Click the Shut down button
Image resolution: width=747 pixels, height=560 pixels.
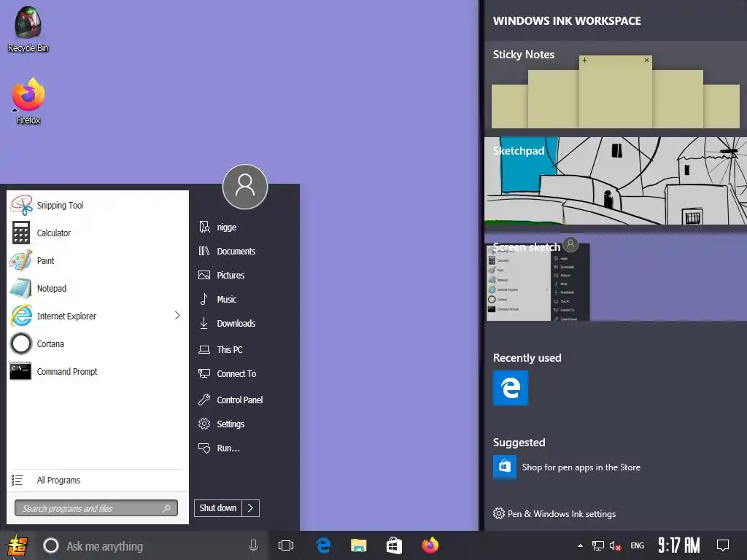218,508
